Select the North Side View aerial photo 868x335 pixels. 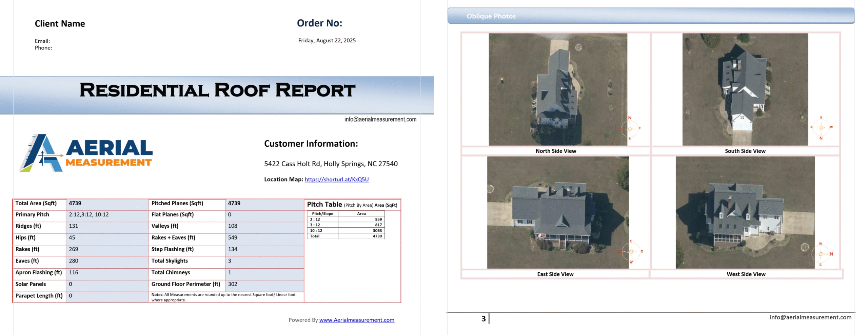(x=557, y=89)
